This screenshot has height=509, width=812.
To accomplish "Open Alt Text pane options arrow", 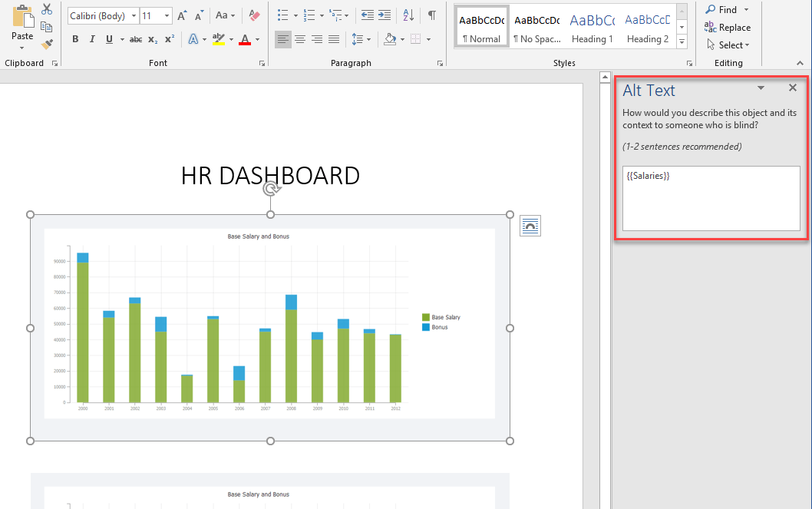I will (761, 88).
